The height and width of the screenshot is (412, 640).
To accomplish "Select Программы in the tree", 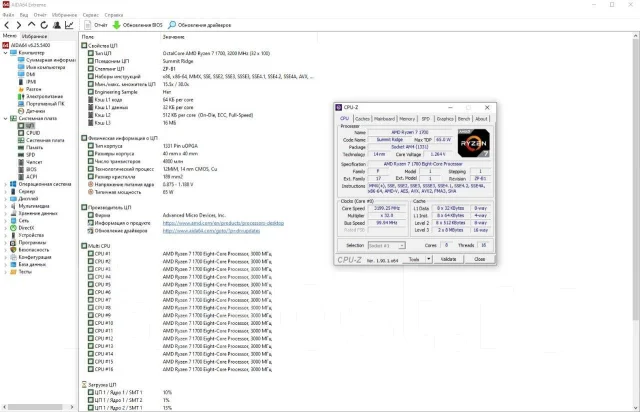I will 29,243.
